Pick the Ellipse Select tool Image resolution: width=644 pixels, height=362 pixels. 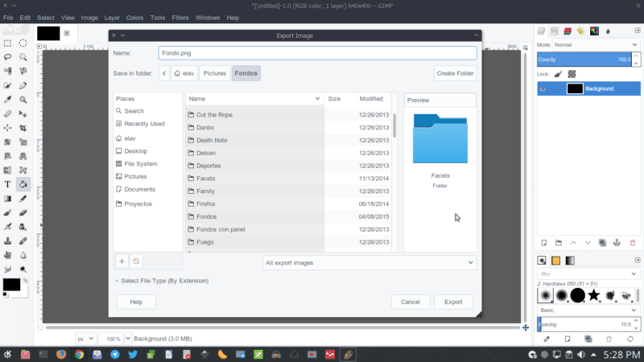(23, 43)
